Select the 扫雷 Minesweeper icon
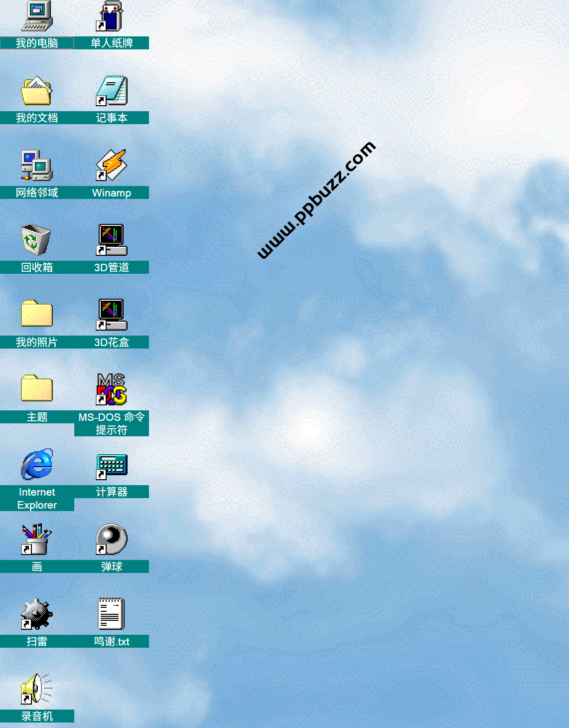569x728 pixels. [37, 614]
